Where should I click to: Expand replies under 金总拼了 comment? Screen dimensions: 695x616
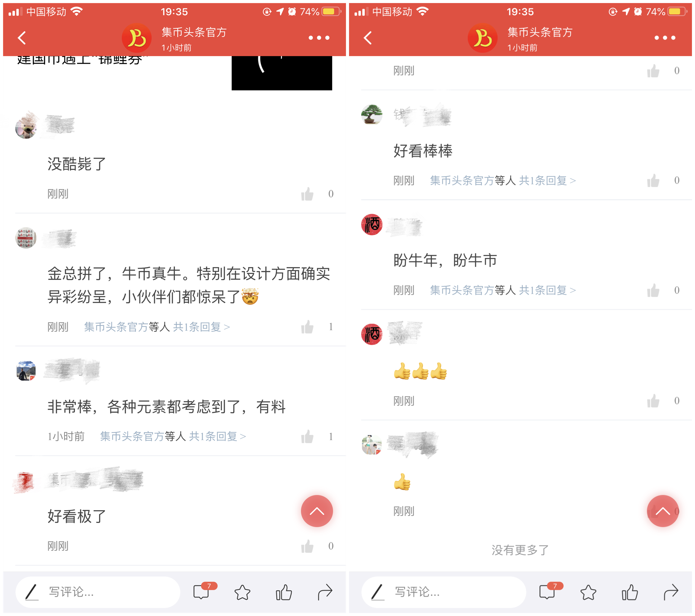201,327
